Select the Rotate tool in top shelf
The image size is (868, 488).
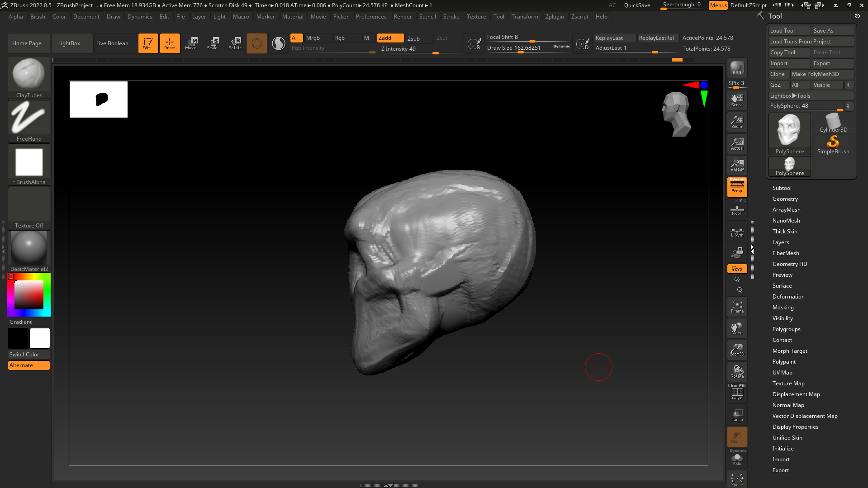235,43
